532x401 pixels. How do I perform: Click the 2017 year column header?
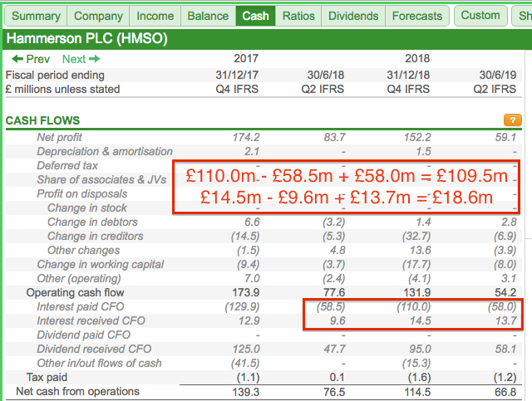click(246, 58)
